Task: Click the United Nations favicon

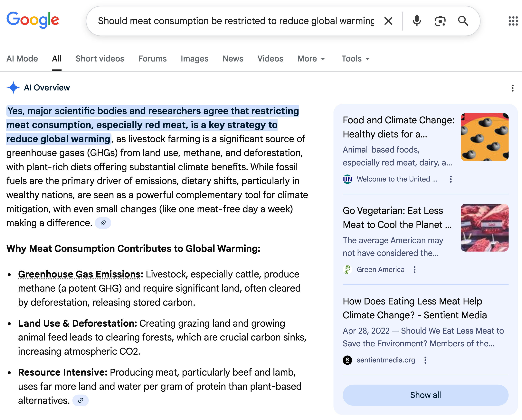Action: coord(347,179)
